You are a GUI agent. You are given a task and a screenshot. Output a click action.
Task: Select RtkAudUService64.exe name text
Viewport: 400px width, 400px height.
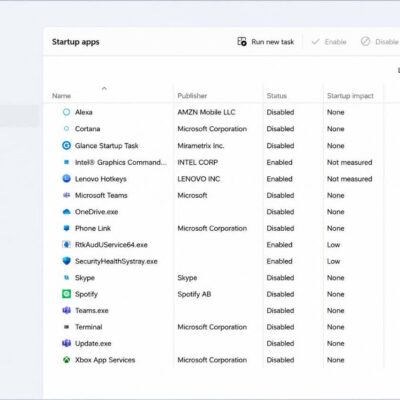pos(111,245)
